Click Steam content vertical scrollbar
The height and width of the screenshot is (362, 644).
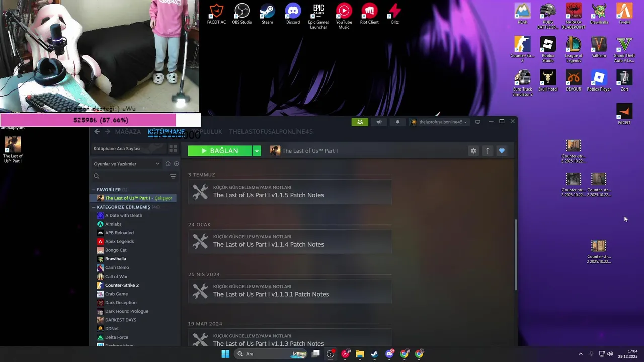pyautogui.click(x=516, y=254)
